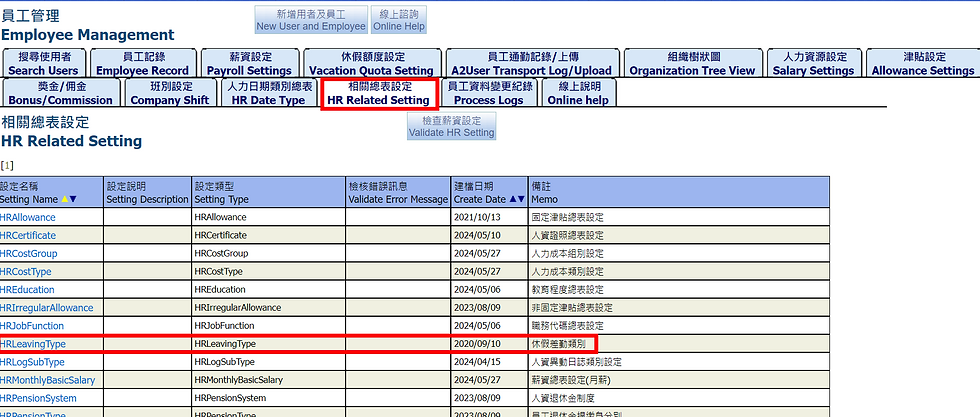Select memo text 薪資總表設定(月薪)
Screen dimensions: 980x417
point(570,380)
